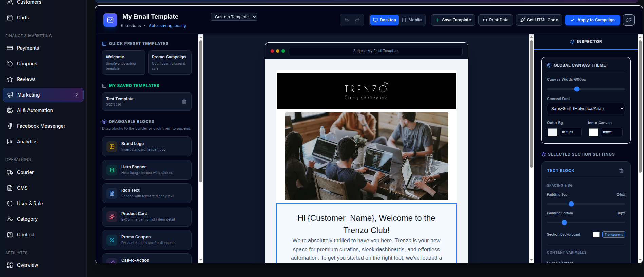The width and height of the screenshot is (644, 277).
Task: Open the General Font dropdown
Action: point(586,109)
